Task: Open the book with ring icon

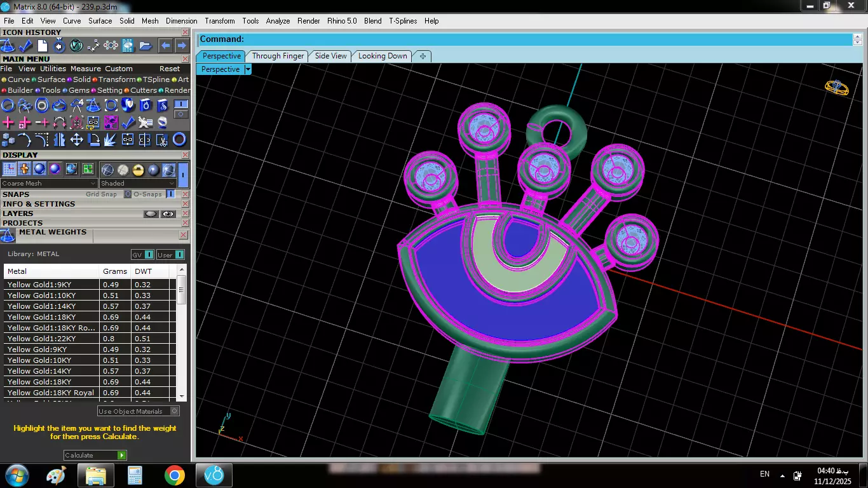Action: click(x=146, y=105)
